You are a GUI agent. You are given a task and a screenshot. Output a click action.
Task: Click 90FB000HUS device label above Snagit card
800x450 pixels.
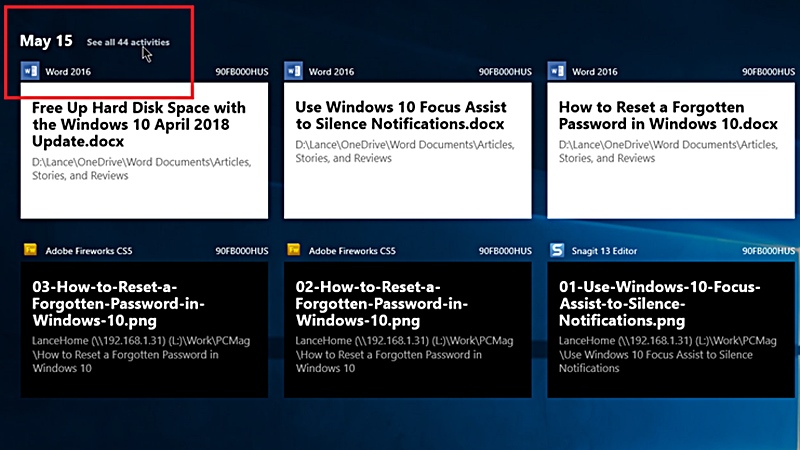click(769, 251)
